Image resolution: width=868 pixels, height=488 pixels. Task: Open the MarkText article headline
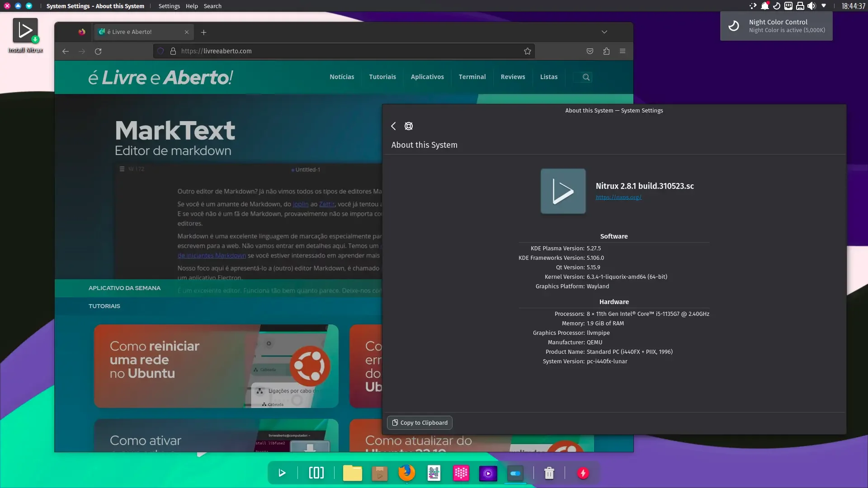pos(175,130)
